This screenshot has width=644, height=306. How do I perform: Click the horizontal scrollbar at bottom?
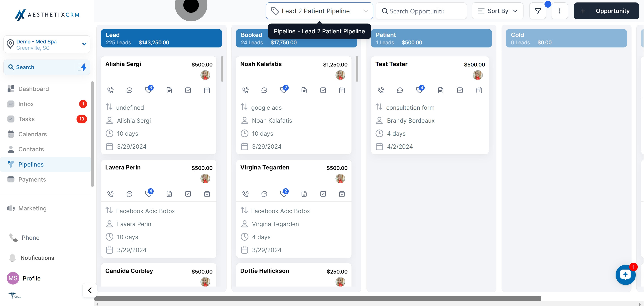click(318, 298)
